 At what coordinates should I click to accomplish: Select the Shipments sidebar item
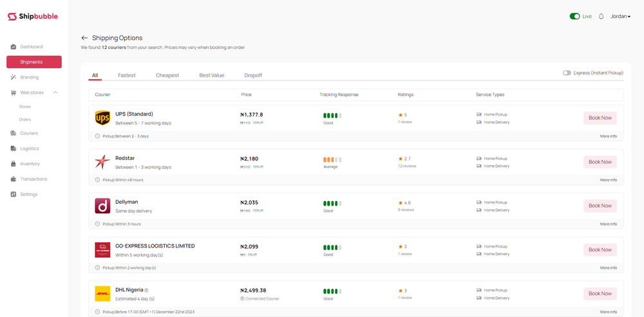click(x=34, y=62)
